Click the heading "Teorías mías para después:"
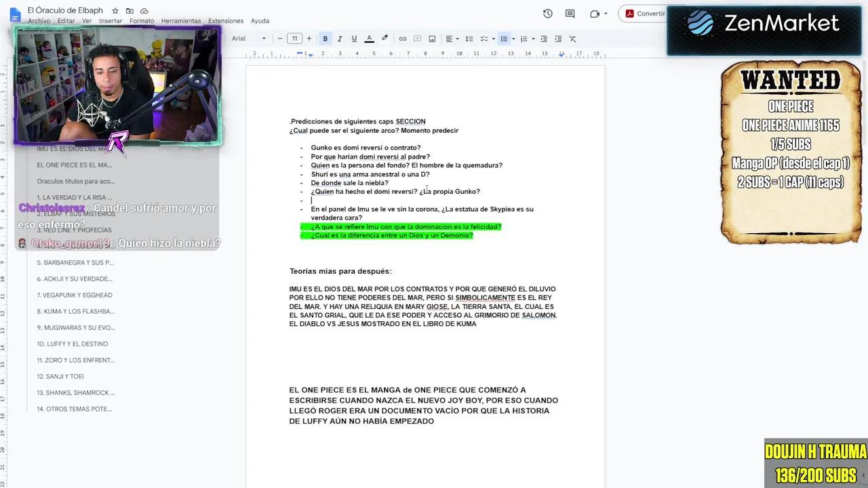868x488 pixels. click(340, 271)
